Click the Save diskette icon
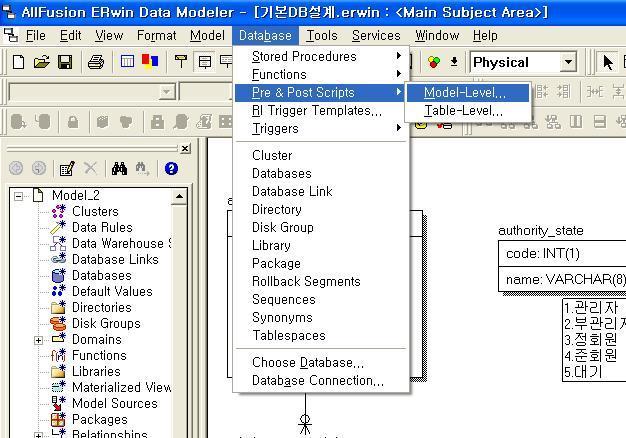Screen dimensions: 626x438 pos(65,62)
